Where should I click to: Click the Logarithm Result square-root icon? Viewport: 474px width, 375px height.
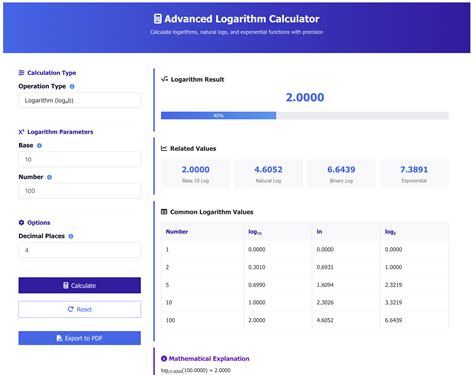[164, 79]
